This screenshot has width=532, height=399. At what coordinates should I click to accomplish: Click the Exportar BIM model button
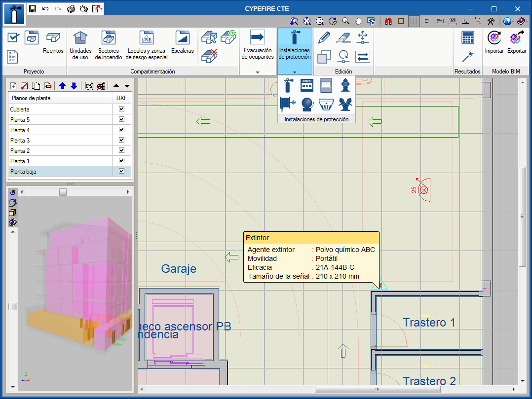coord(517,42)
